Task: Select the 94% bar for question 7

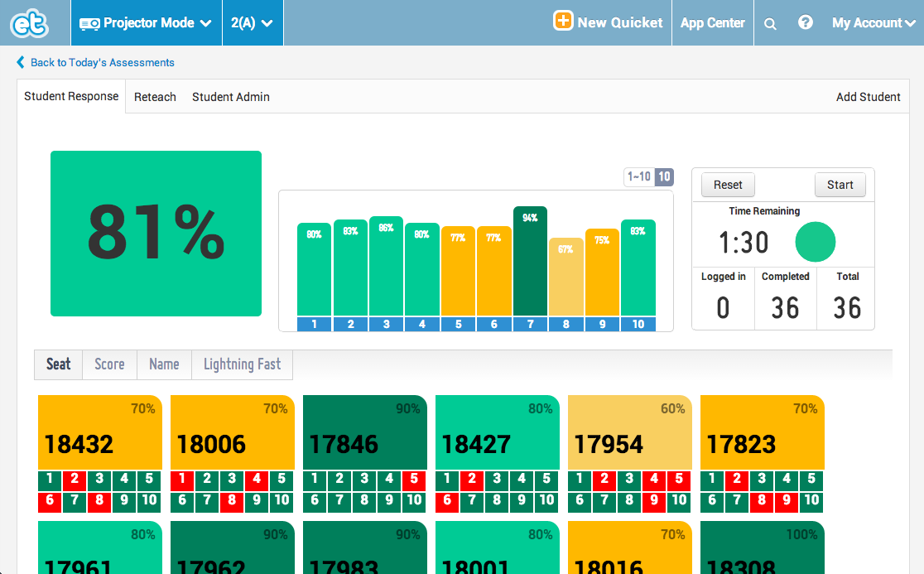Action: point(531,261)
